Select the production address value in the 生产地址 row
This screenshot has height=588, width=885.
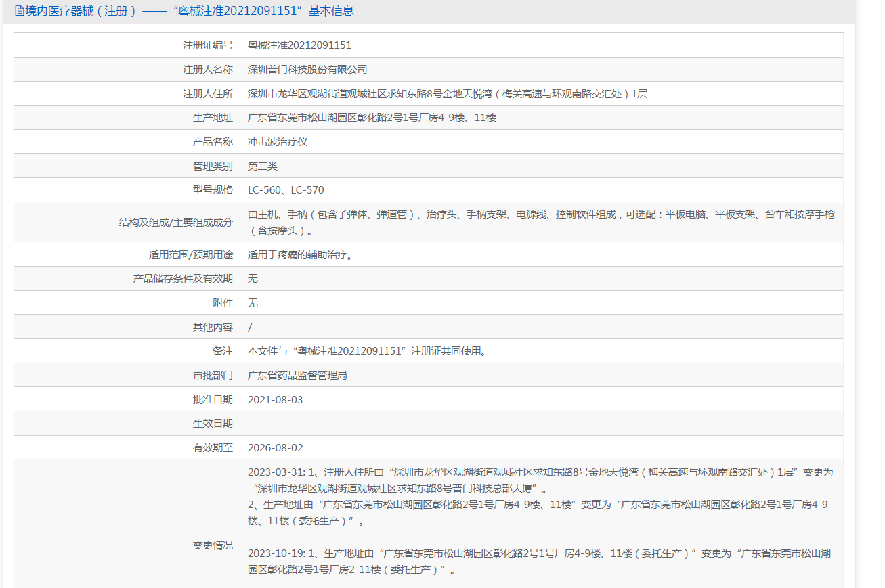coord(372,118)
